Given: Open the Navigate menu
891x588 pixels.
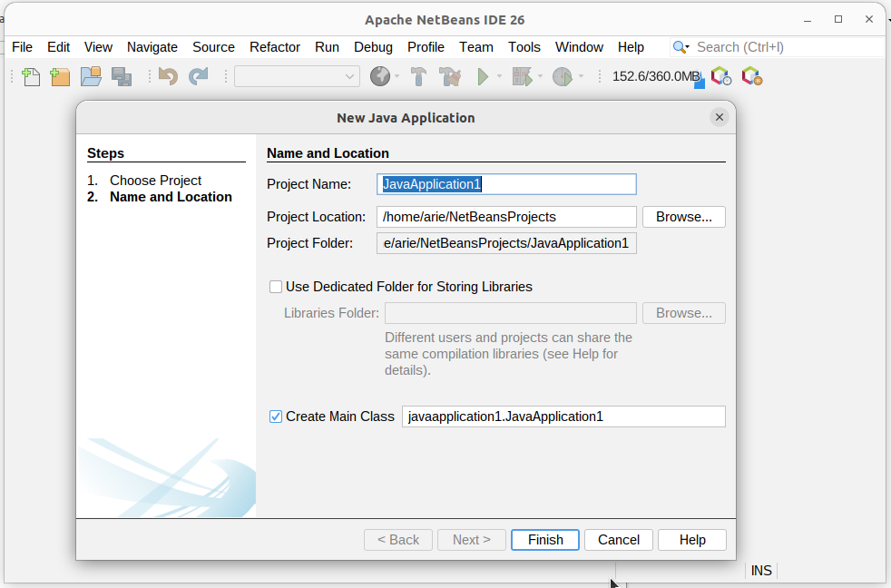Looking at the screenshot, I should (x=152, y=47).
